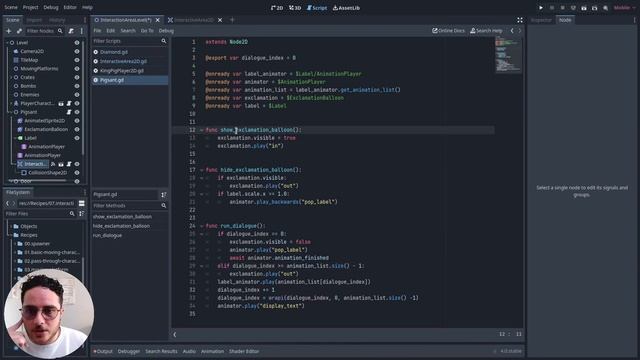This screenshot has width=640, height=360.
Task: Collapse the Label node
Action: [15, 138]
